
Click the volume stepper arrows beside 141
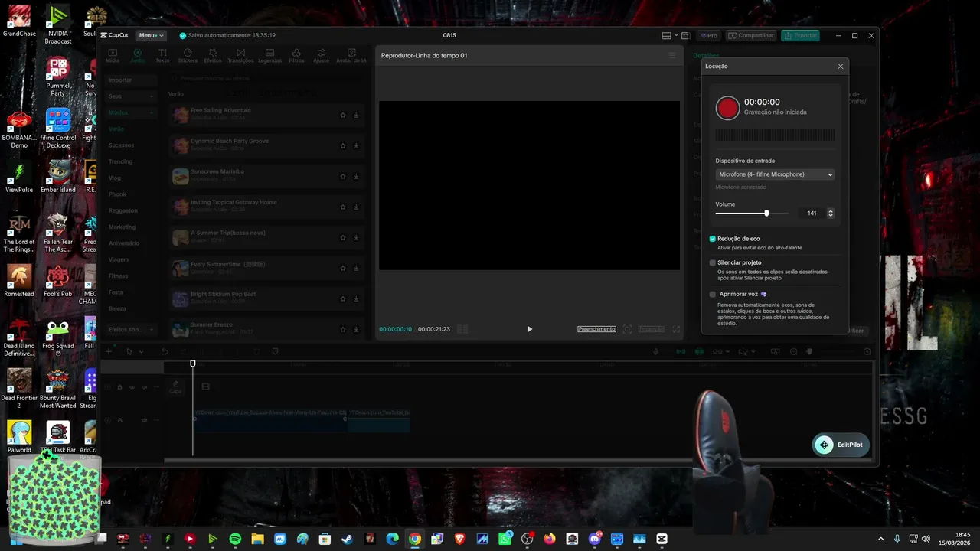831,214
